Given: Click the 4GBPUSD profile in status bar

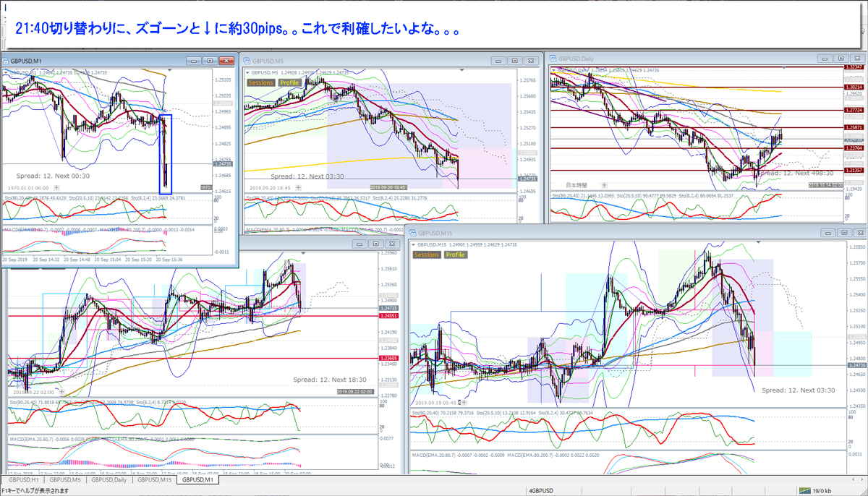Looking at the screenshot, I should pos(542,490).
